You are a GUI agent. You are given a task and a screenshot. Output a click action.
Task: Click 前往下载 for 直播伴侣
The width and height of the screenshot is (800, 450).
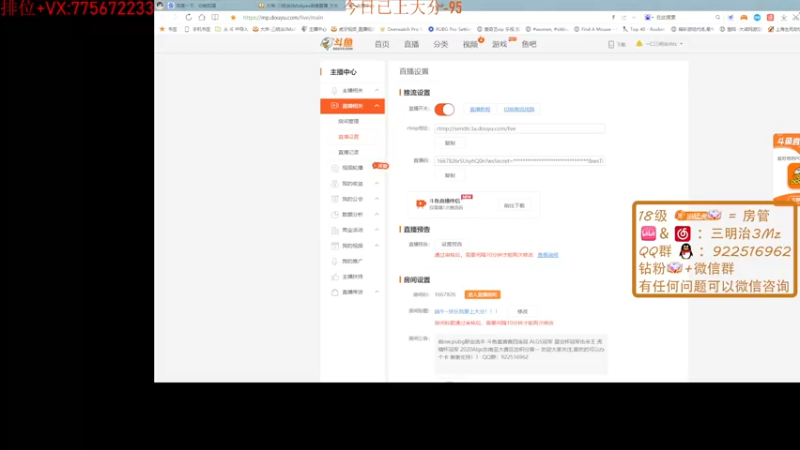point(514,206)
